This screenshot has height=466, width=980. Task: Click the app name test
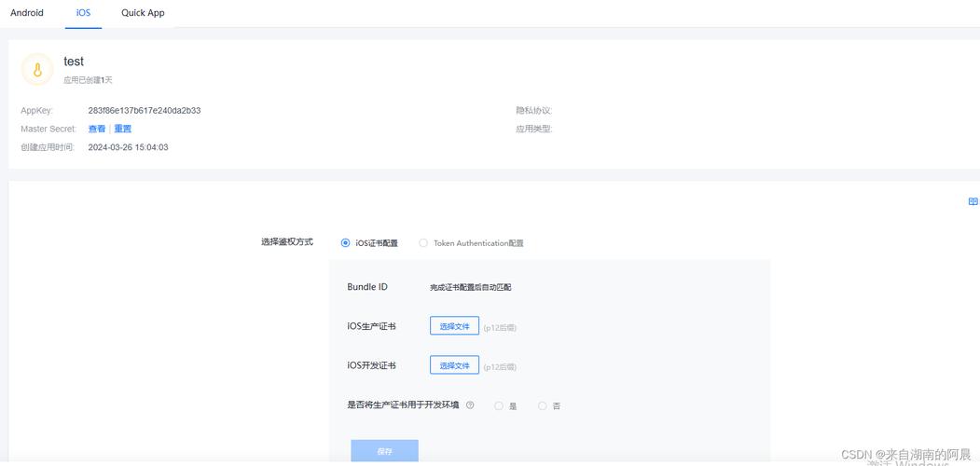pyautogui.click(x=74, y=62)
